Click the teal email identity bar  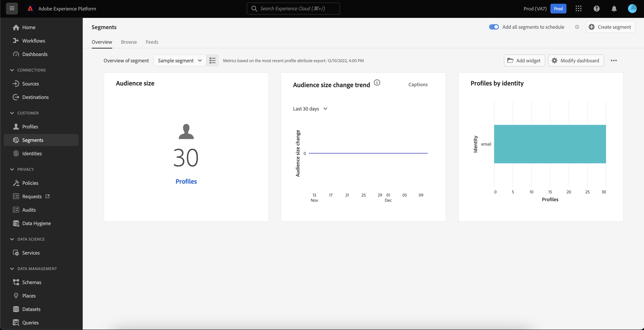click(x=550, y=144)
